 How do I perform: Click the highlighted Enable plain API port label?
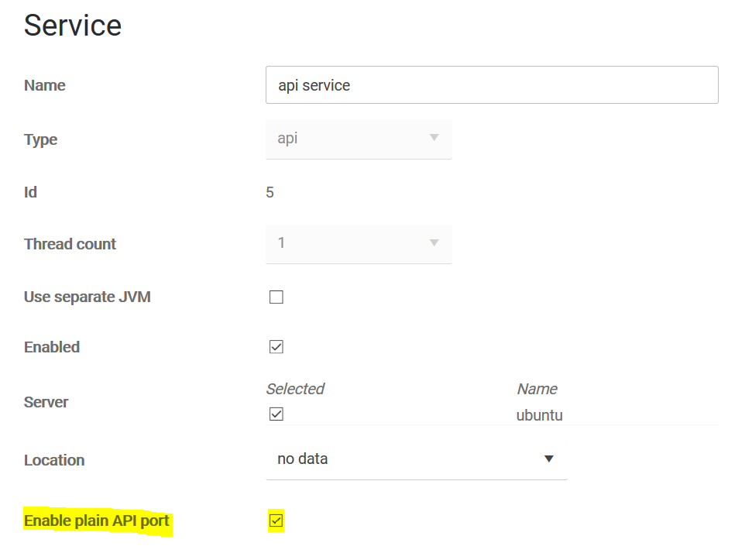pyautogui.click(x=97, y=521)
